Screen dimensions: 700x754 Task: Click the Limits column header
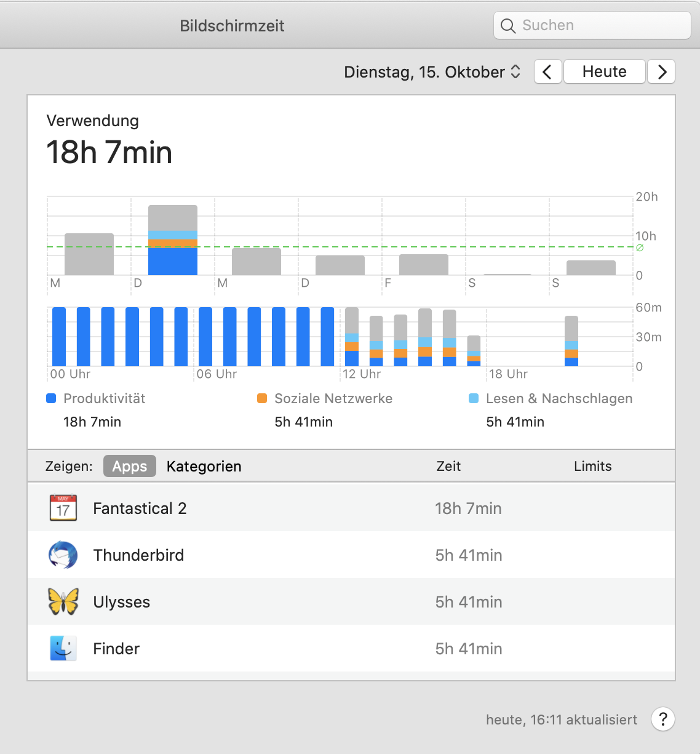(593, 466)
